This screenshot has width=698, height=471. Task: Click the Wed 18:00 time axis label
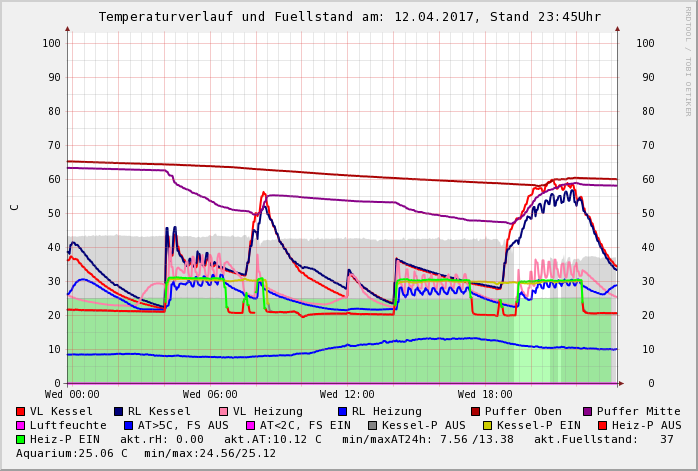point(485,394)
